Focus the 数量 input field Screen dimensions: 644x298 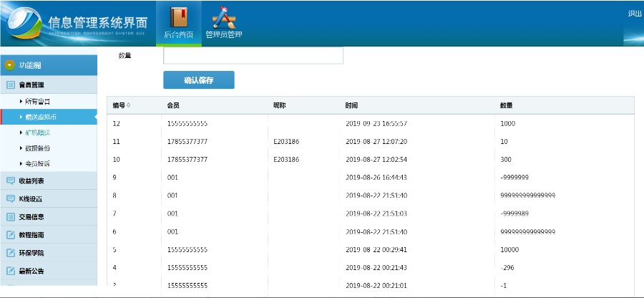[x=253, y=56]
